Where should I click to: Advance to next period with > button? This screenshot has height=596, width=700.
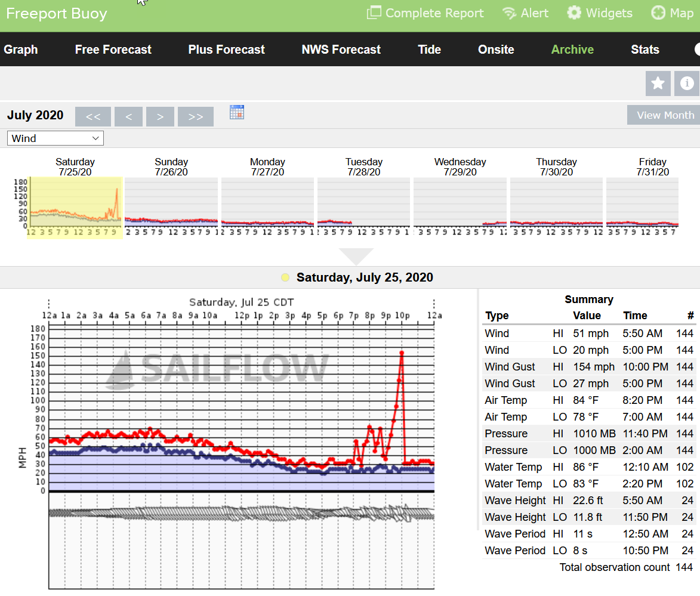(160, 116)
